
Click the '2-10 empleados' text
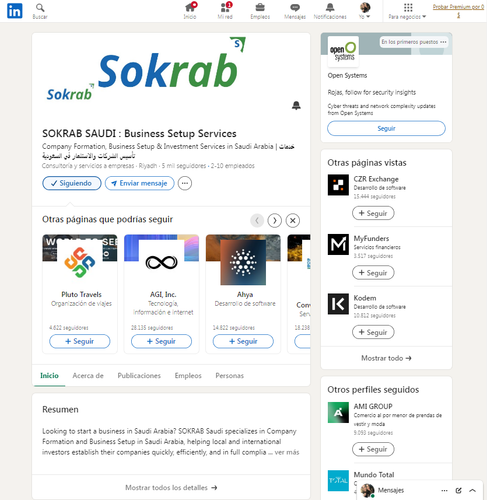pyautogui.click(x=232, y=166)
